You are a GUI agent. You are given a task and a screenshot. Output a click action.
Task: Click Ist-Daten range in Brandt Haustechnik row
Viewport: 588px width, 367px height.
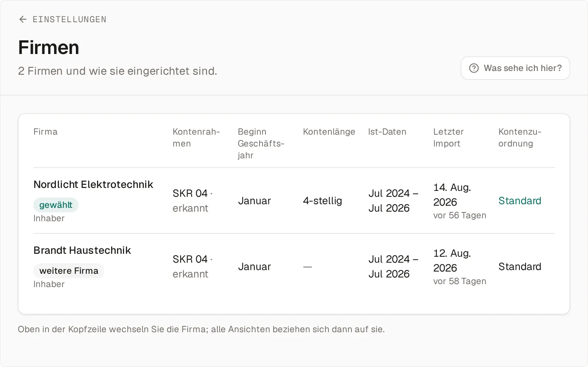pyautogui.click(x=393, y=266)
